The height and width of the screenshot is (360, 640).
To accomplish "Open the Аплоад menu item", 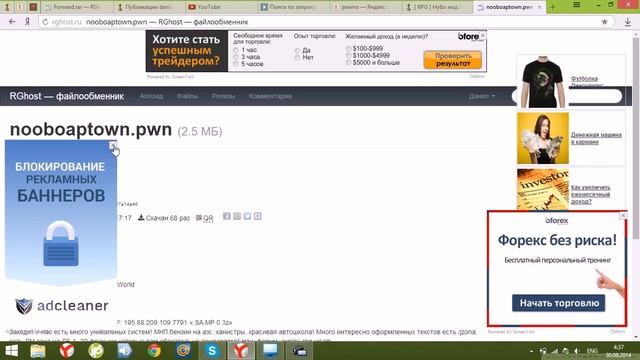I will pos(151,96).
